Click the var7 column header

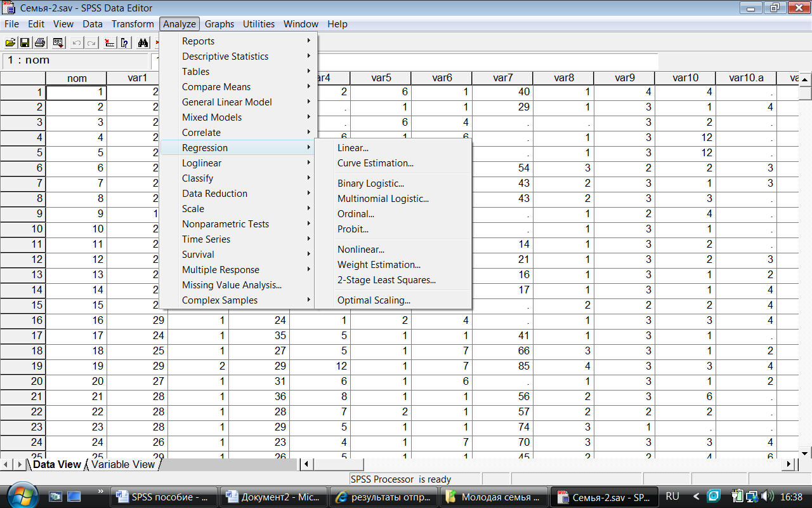(x=502, y=78)
